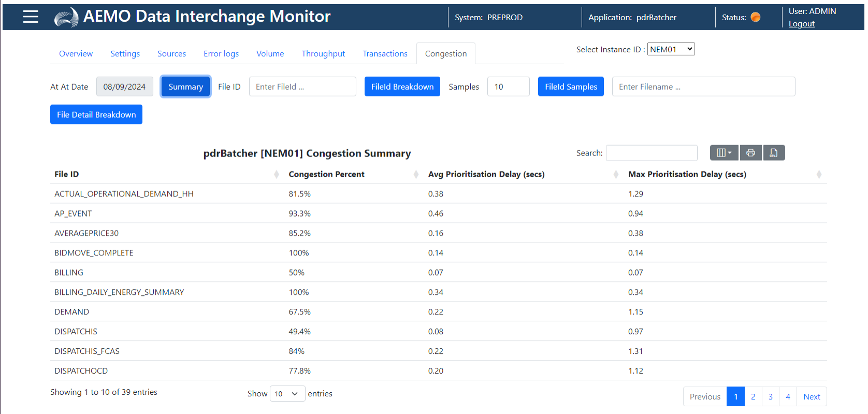The height and width of the screenshot is (414, 868).
Task: View the Error logs tab
Action: pos(221,54)
